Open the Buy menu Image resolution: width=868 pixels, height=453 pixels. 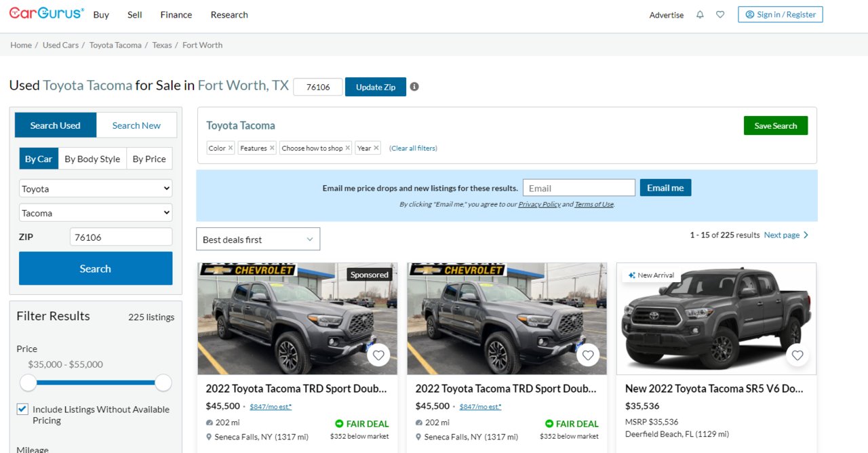101,15
